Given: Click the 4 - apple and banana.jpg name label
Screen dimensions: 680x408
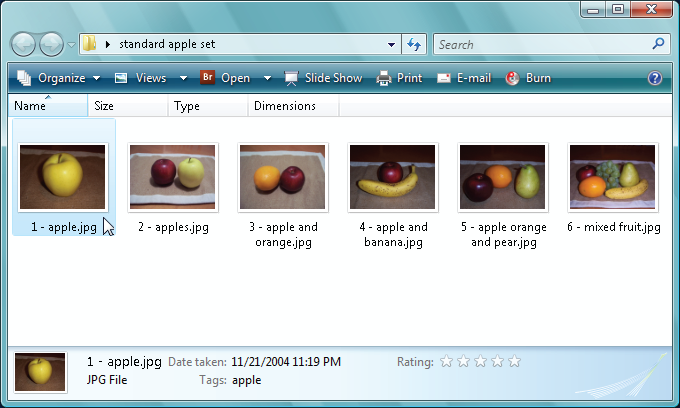Looking at the screenshot, I should pyautogui.click(x=393, y=235).
